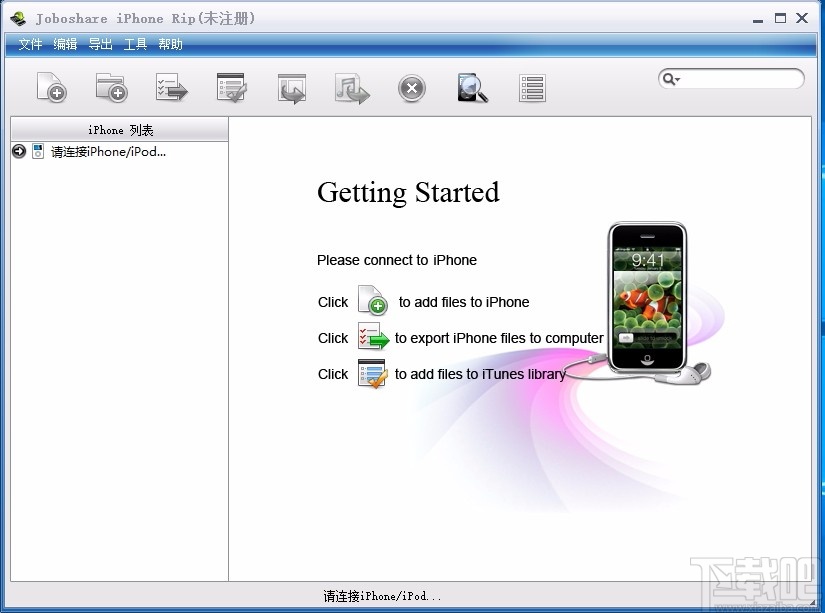This screenshot has width=825, height=613.
Task: Click the iTunes library icon in Getting Started
Action: click(x=372, y=373)
